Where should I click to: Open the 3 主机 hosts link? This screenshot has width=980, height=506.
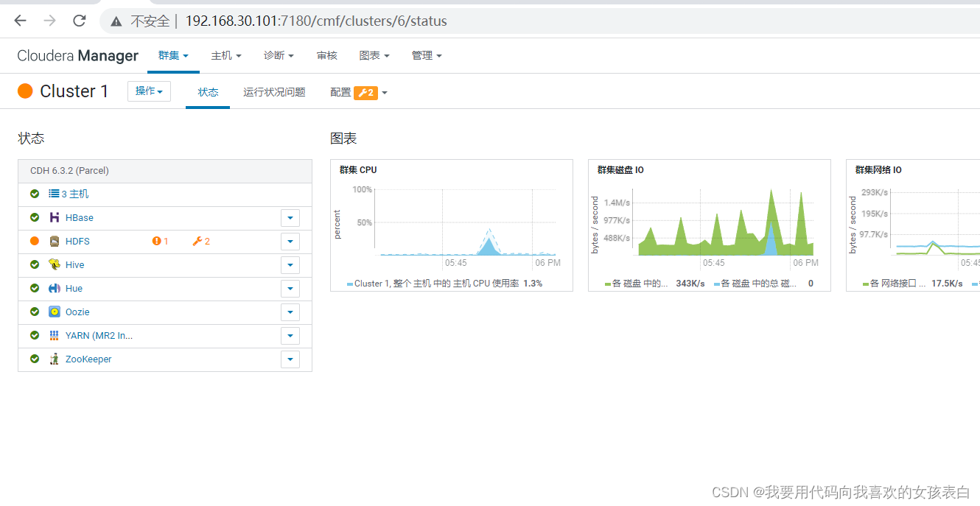click(x=75, y=194)
